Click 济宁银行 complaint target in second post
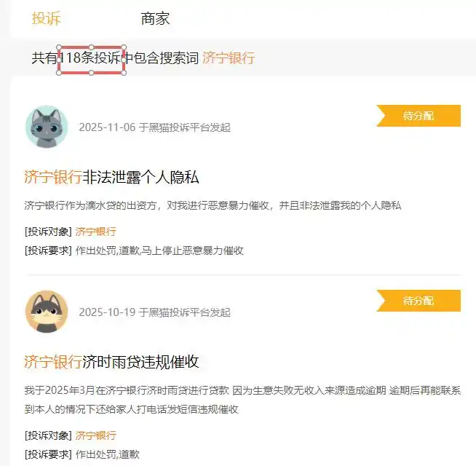Screen dimensions: 476x466 (x=95, y=435)
